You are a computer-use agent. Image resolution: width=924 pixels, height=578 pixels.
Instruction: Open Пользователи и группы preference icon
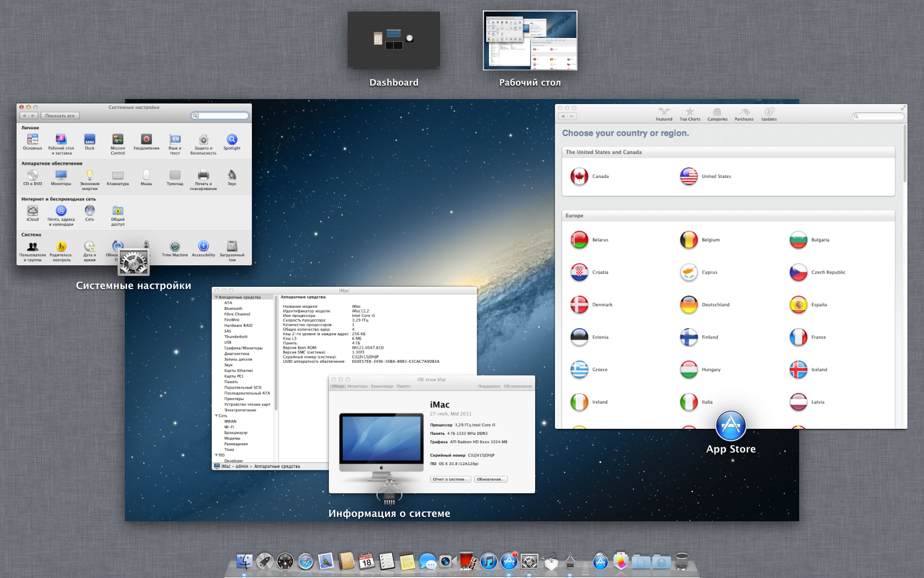tap(32, 250)
